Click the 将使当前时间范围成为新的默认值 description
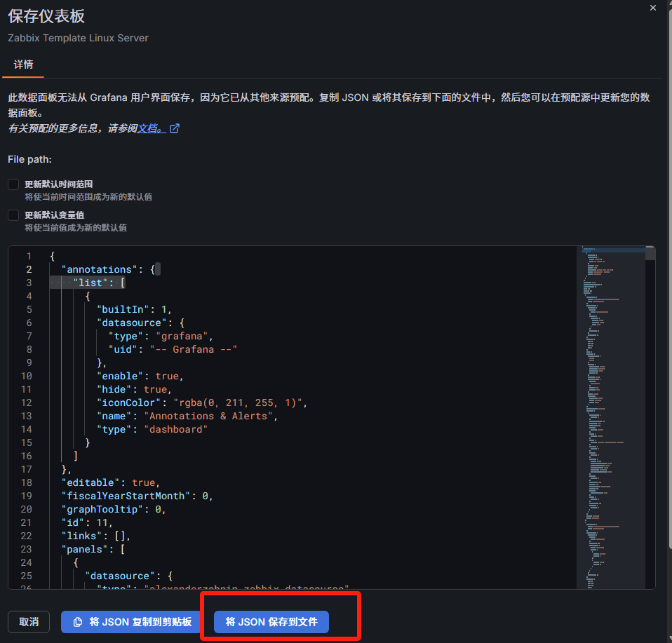Image resolution: width=672 pixels, height=643 pixels. [88, 197]
